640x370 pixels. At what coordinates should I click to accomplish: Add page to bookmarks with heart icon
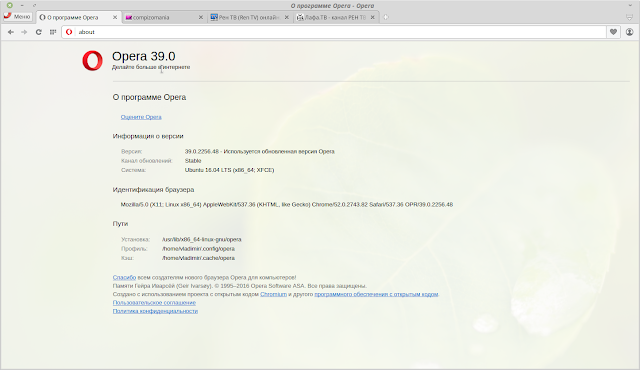coord(613,32)
